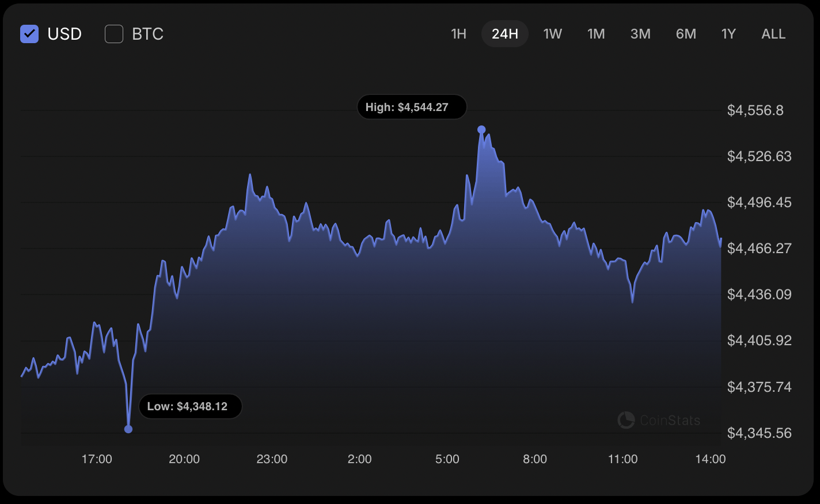Switch to the 1W timeframe
The width and height of the screenshot is (820, 504).
click(553, 34)
